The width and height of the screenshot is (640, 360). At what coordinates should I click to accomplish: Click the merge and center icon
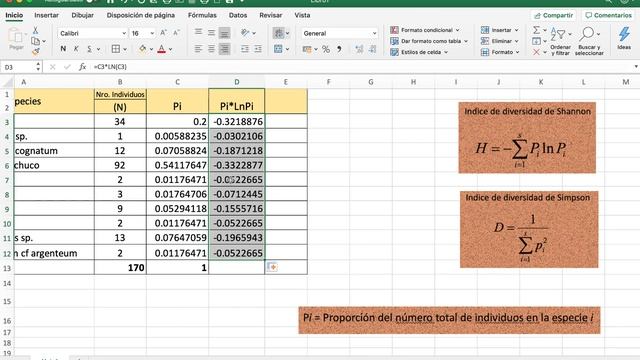click(278, 49)
